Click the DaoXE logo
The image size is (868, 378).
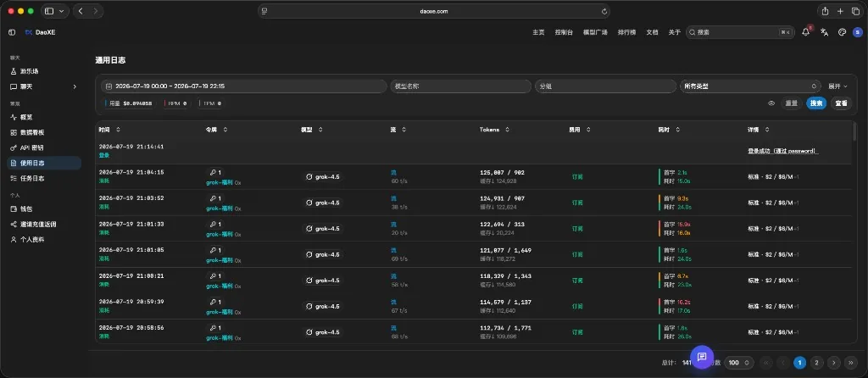41,32
